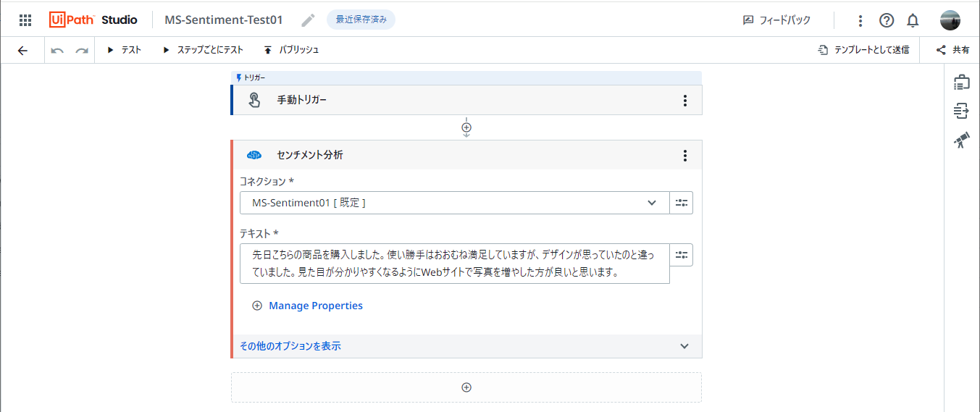This screenshot has height=412, width=980.
Task: Select the センチメント分析 activity header
Action: tap(466, 155)
